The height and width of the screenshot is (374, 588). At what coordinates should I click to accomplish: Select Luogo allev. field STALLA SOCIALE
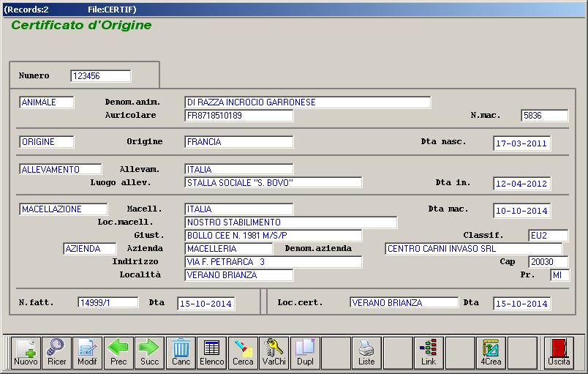(x=273, y=182)
